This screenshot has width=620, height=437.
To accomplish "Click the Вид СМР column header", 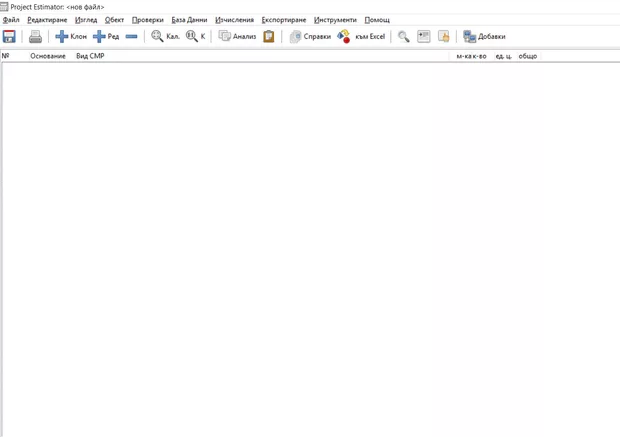I will 90,56.
